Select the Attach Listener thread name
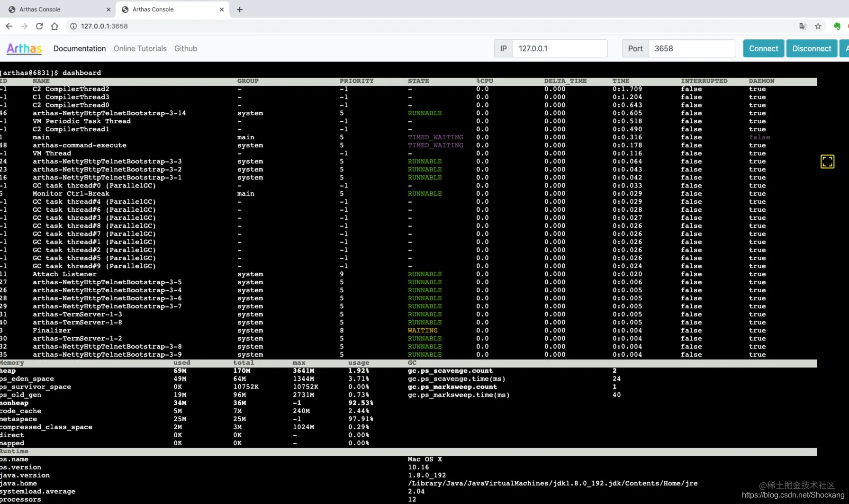This screenshot has width=849, height=504. pyautogui.click(x=64, y=274)
